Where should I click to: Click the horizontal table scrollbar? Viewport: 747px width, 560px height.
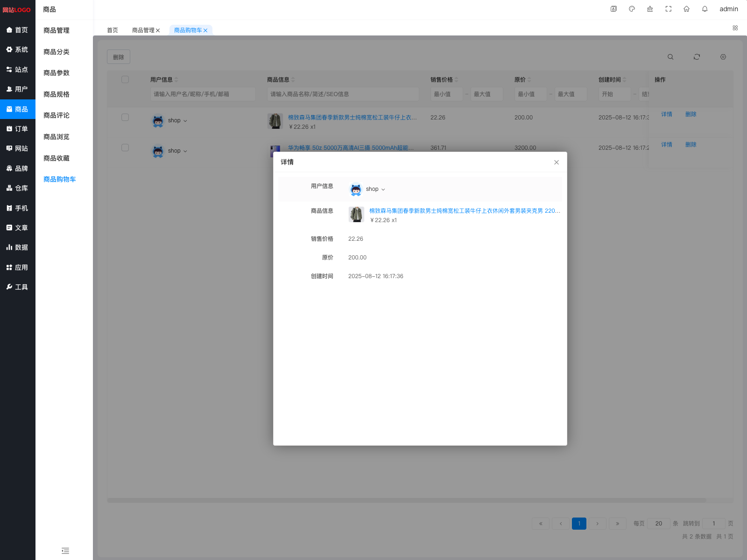pos(406,500)
